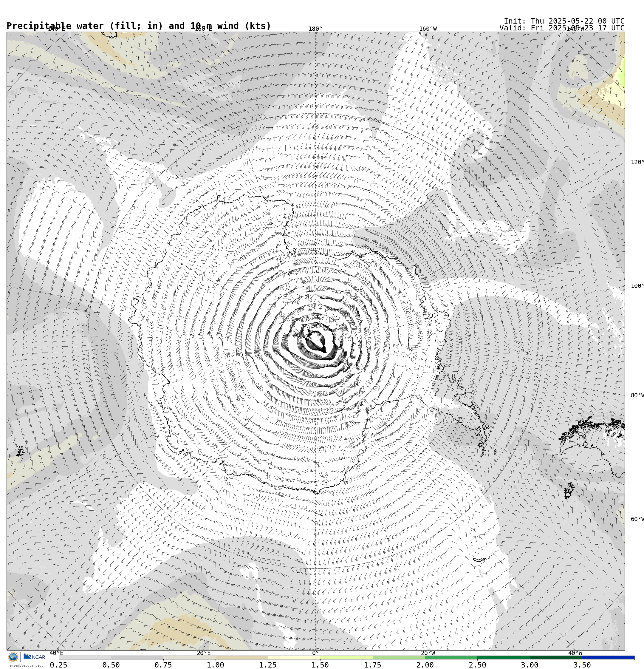This screenshot has width=644, height=669.
Task: Click the Init Thu 2025-05-22 00 UTC text
Action: click(564, 21)
